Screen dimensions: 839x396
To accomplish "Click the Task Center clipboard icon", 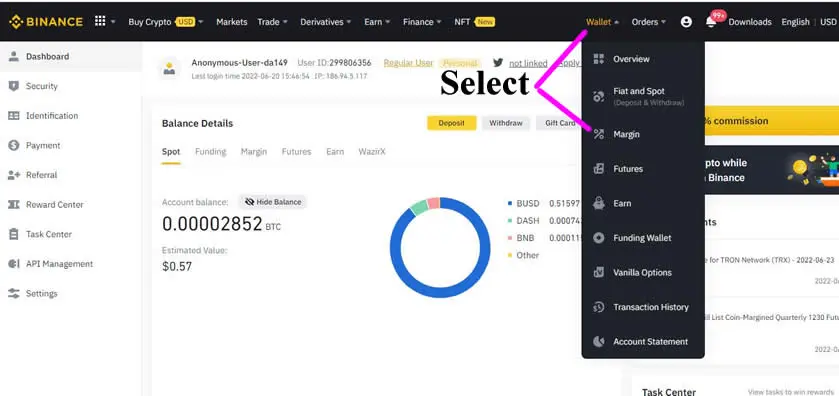I will pyautogui.click(x=14, y=234).
